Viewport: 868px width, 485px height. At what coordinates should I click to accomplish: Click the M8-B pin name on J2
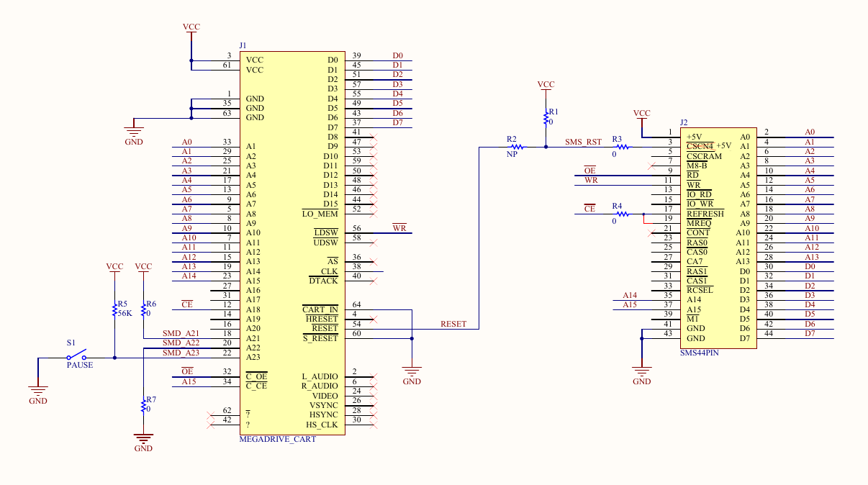coord(697,166)
